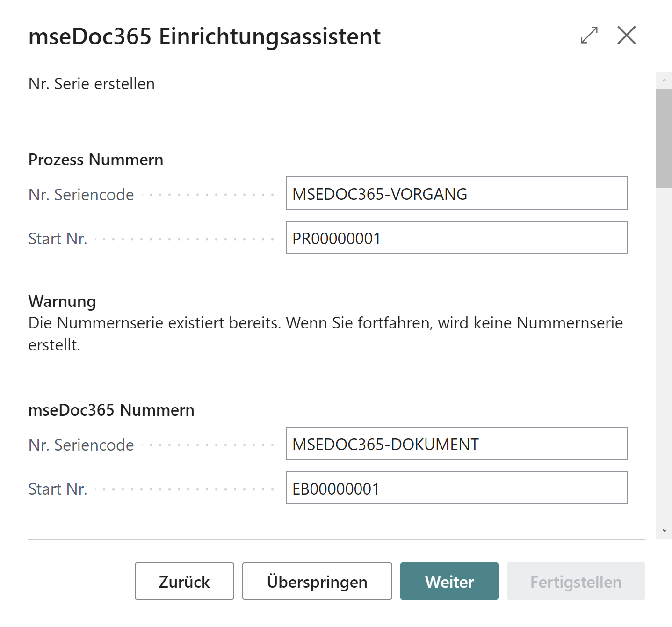
Task: Click the Start Nr. label under Prozess Nummern
Action: [x=58, y=239]
